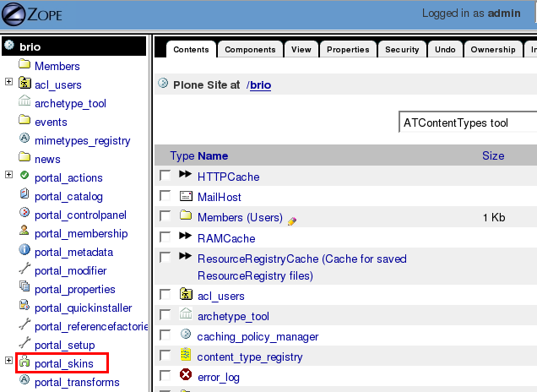
Task: Follow the /brio path link
Action: [x=260, y=85]
